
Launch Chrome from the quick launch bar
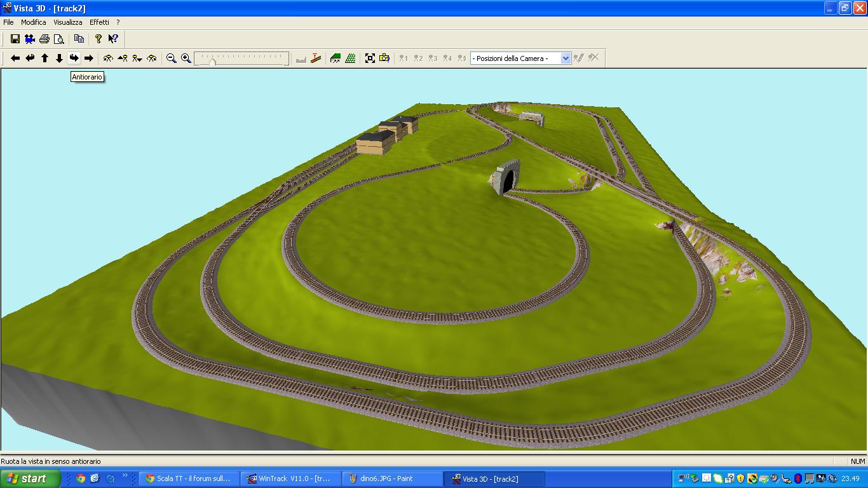tap(81, 479)
